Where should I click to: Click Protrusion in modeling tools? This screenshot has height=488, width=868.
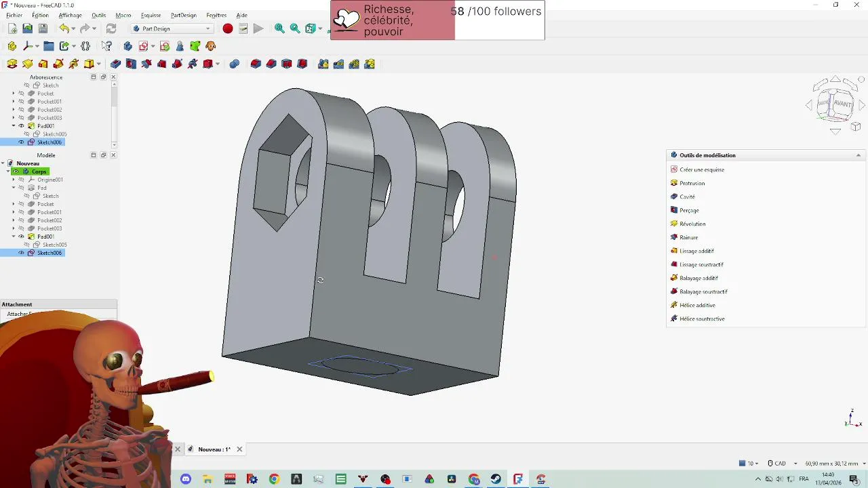pyautogui.click(x=692, y=183)
